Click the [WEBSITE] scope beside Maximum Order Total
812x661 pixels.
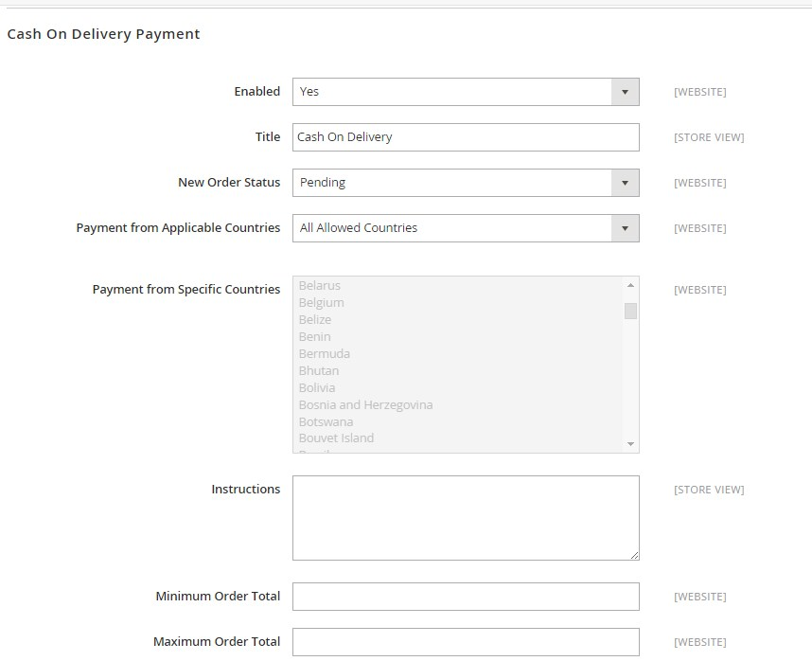pyautogui.click(x=700, y=643)
